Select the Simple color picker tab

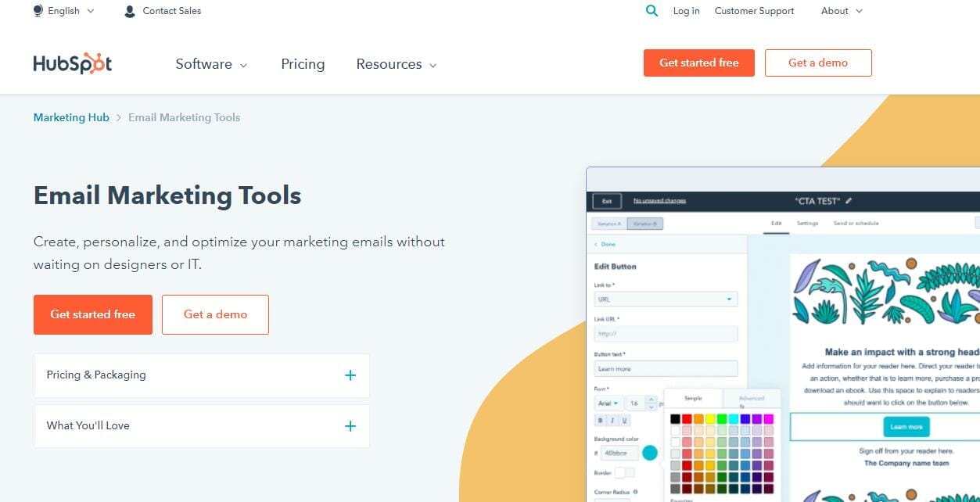pos(693,398)
